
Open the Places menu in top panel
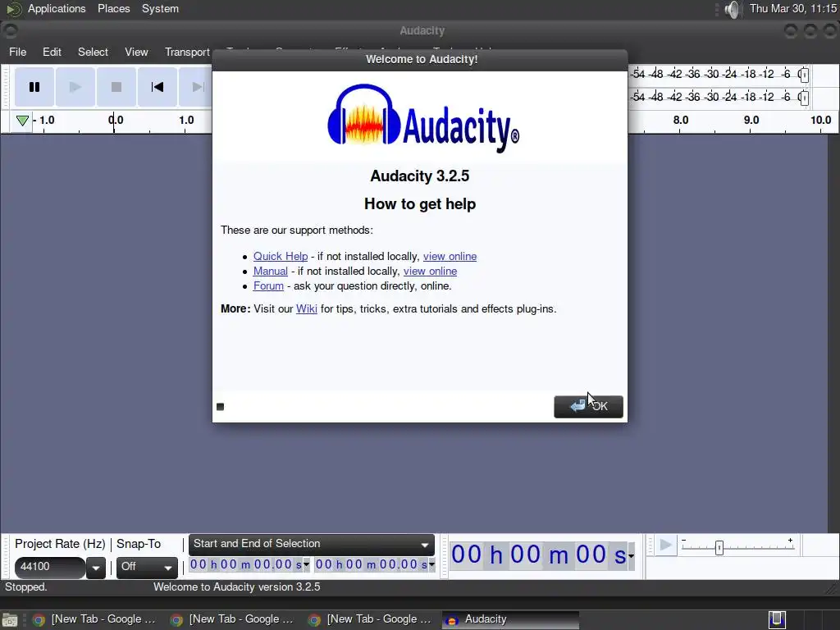click(113, 8)
